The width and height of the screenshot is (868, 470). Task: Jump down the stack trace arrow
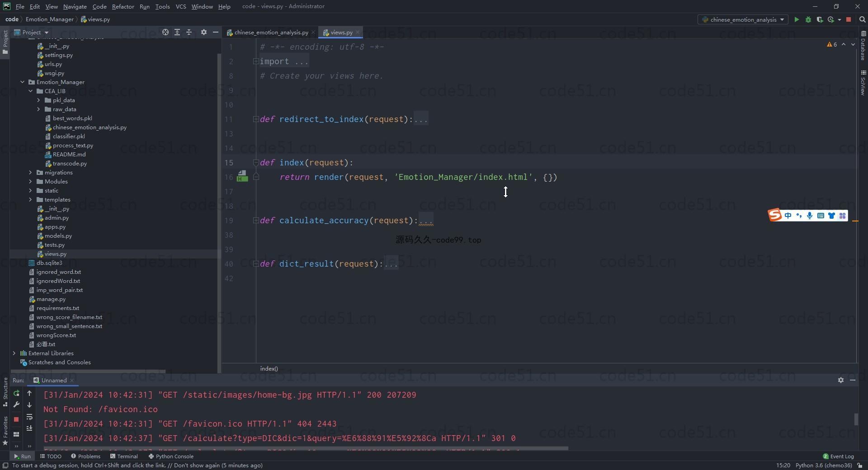(x=29, y=405)
